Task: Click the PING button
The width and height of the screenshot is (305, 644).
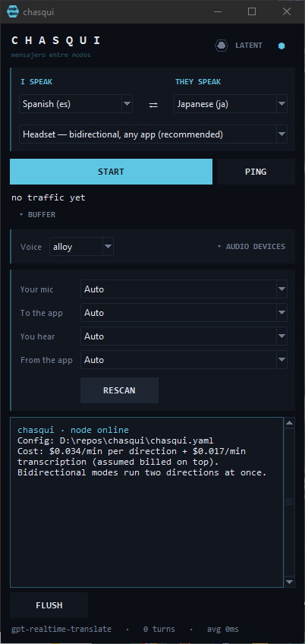Action: (x=256, y=172)
